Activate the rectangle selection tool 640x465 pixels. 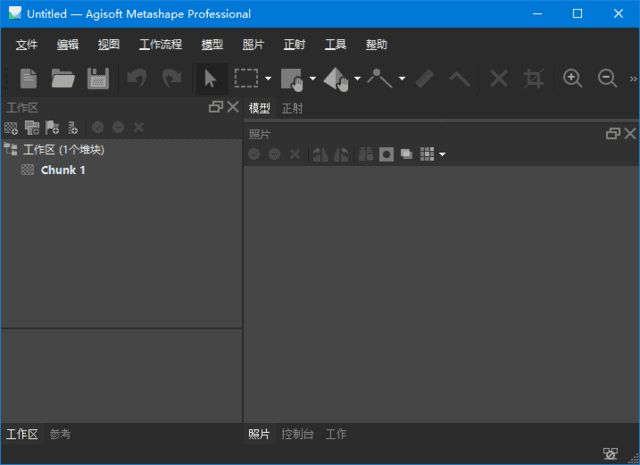245,78
